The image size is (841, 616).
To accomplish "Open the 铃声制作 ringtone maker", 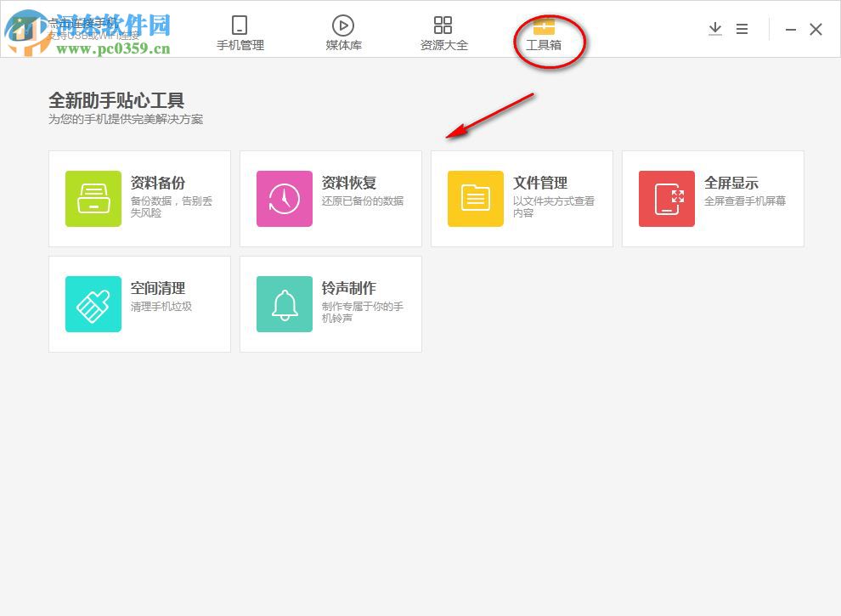I will tap(284, 303).
